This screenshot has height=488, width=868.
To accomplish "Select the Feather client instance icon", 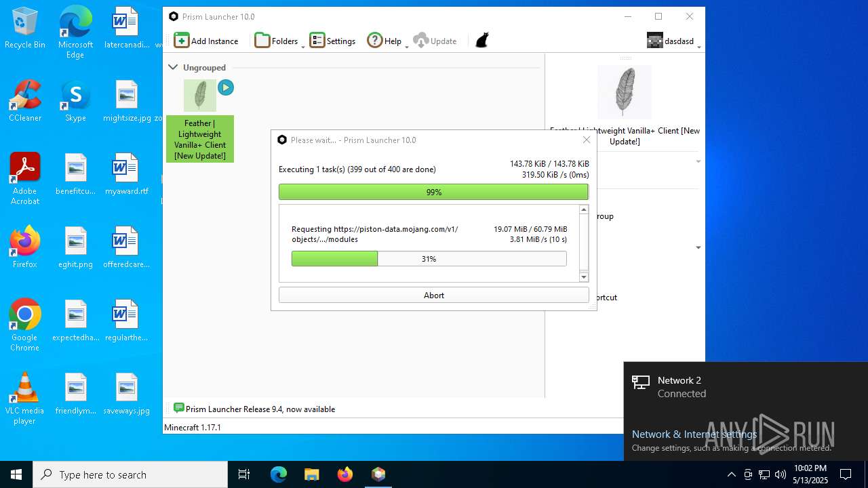I will click(x=200, y=96).
